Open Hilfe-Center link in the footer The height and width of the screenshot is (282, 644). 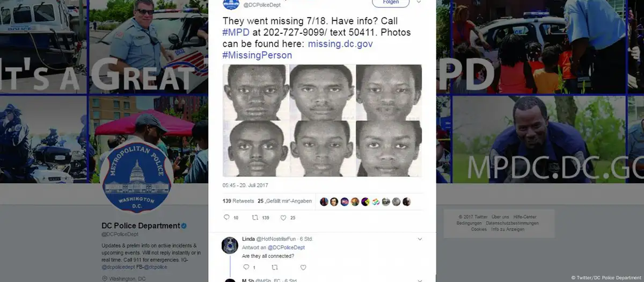[x=525, y=216]
